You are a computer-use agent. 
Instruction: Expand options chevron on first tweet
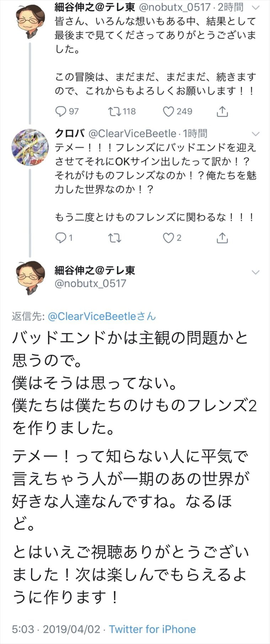[255, 7]
